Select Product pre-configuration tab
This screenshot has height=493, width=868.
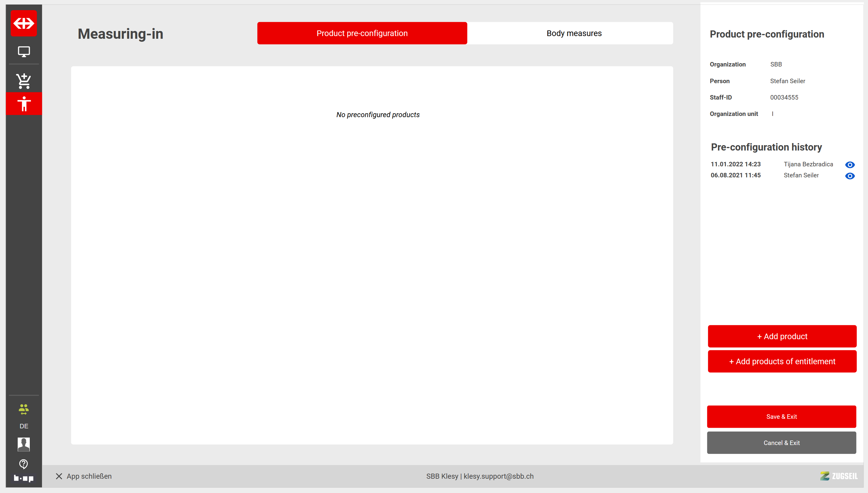(x=362, y=33)
